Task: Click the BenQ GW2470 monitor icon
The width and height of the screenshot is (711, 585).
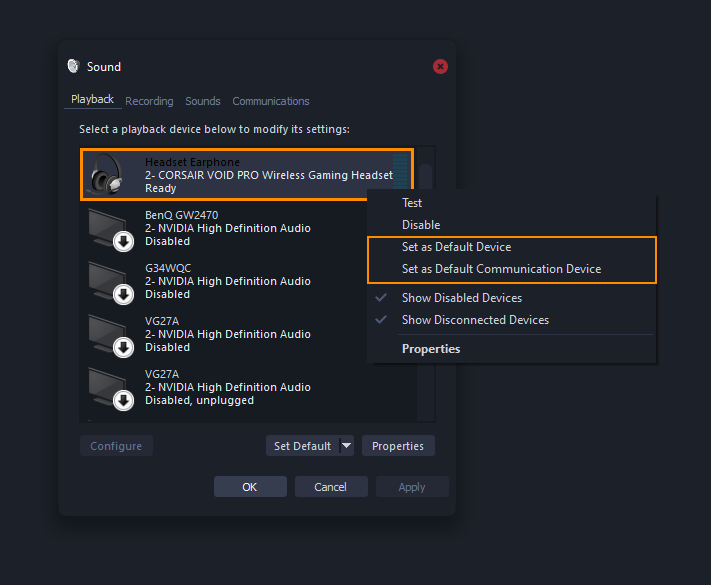Action: point(111,229)
